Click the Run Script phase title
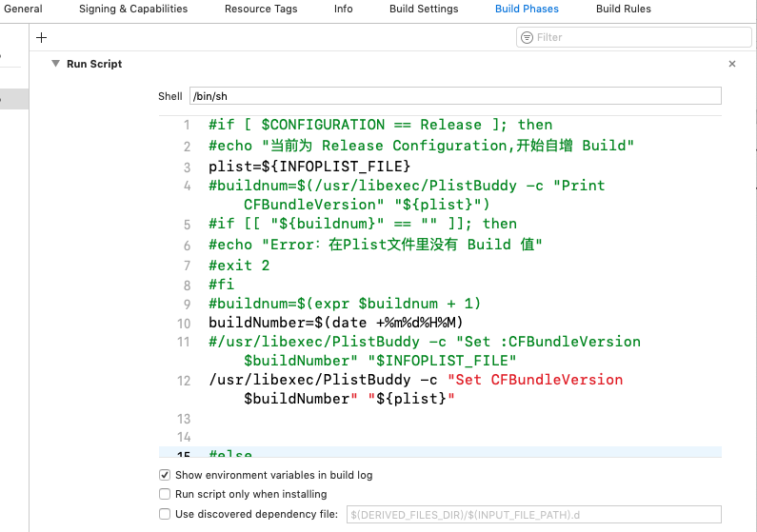This screenshot has height=532, width=757. (x=94, y=64)
